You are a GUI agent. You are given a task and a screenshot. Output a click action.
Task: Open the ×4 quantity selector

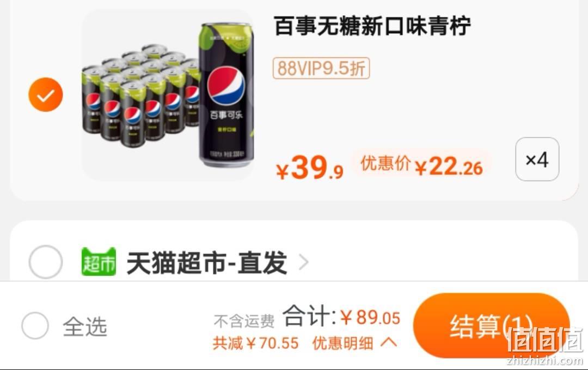click(537, 159)
